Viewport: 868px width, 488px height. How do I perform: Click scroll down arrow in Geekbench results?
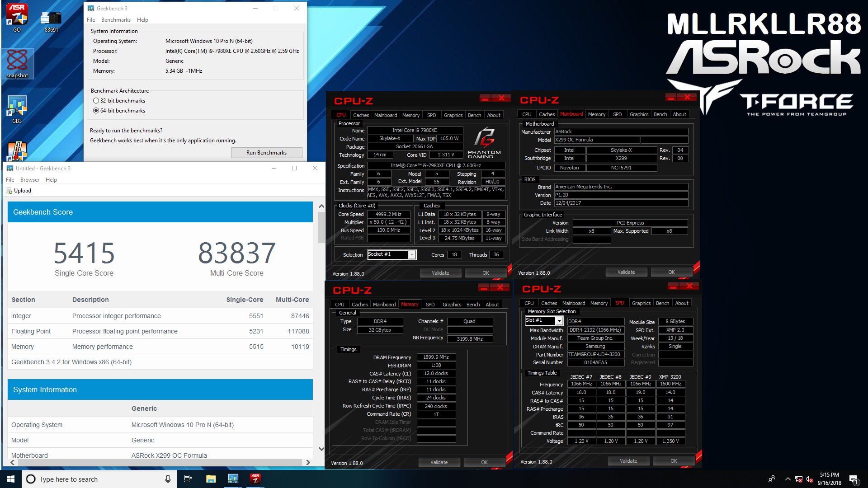click(x=321, y=449)
